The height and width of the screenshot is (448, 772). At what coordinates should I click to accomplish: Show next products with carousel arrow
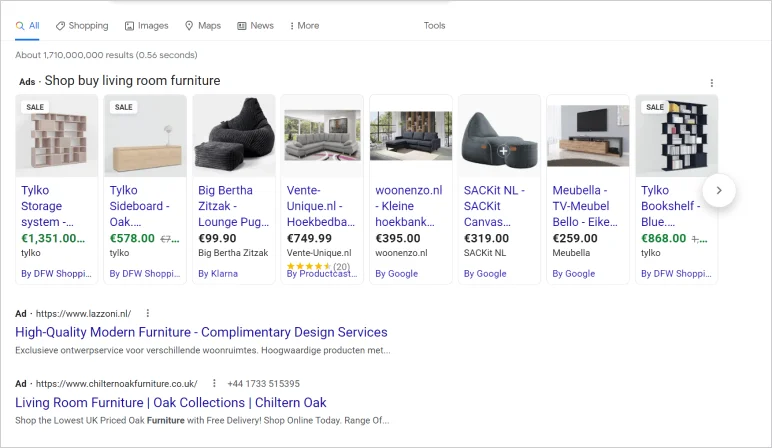(719, 190)
